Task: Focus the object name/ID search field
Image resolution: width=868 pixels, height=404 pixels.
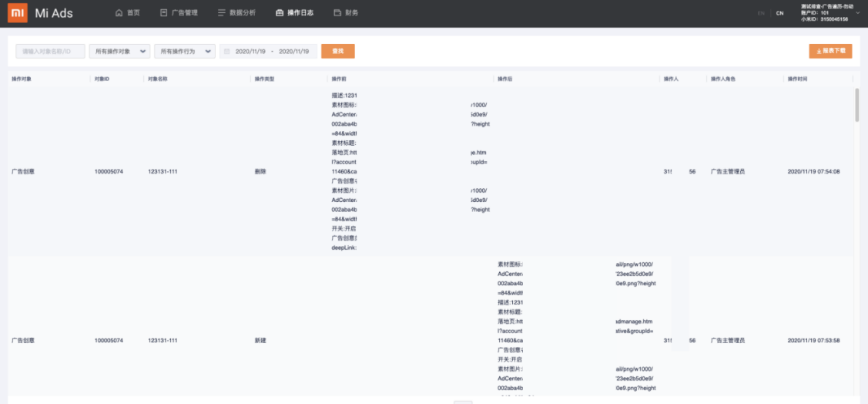Action: [x=50, y=52]
